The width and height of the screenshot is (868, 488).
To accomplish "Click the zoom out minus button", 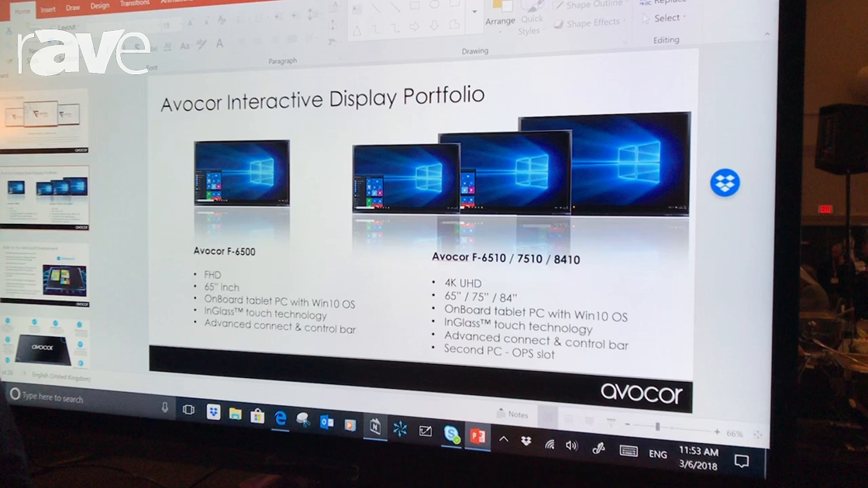I will click(627, 424).
